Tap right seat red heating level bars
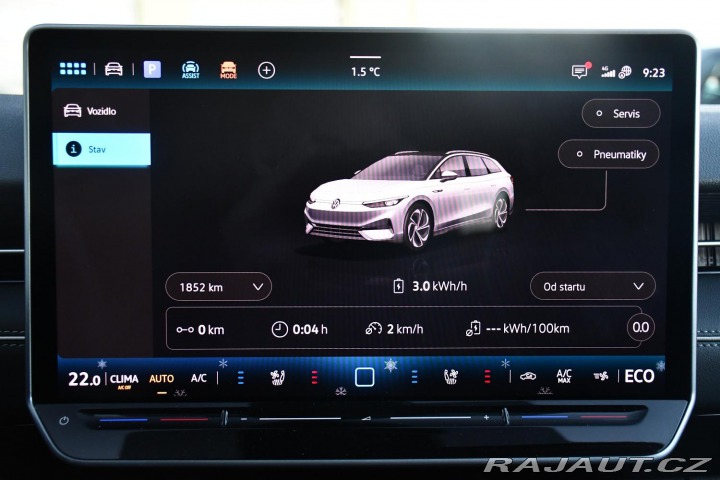720x480 pixels. 487,377
